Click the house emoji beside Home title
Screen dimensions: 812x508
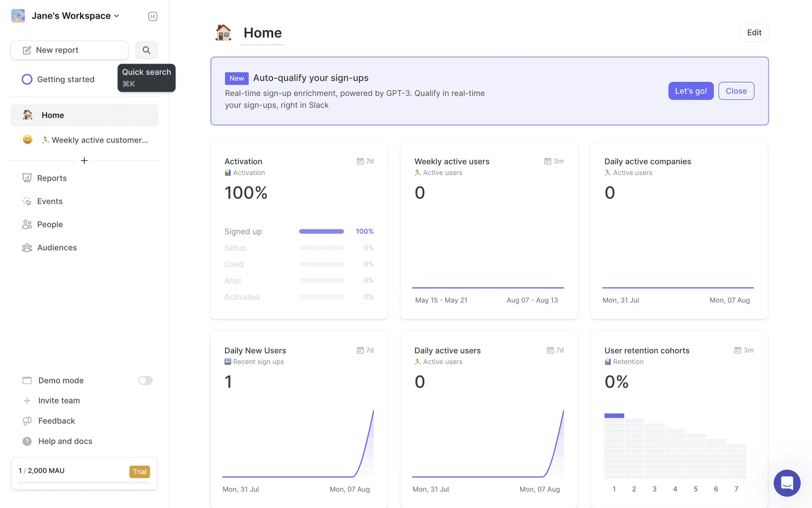tap(223, 33)
